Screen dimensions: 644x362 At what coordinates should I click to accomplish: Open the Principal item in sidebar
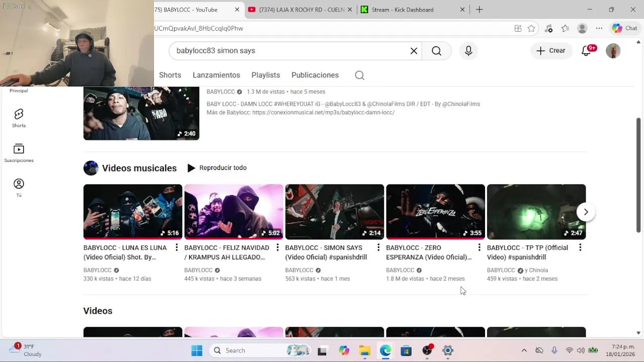point(19,90)
